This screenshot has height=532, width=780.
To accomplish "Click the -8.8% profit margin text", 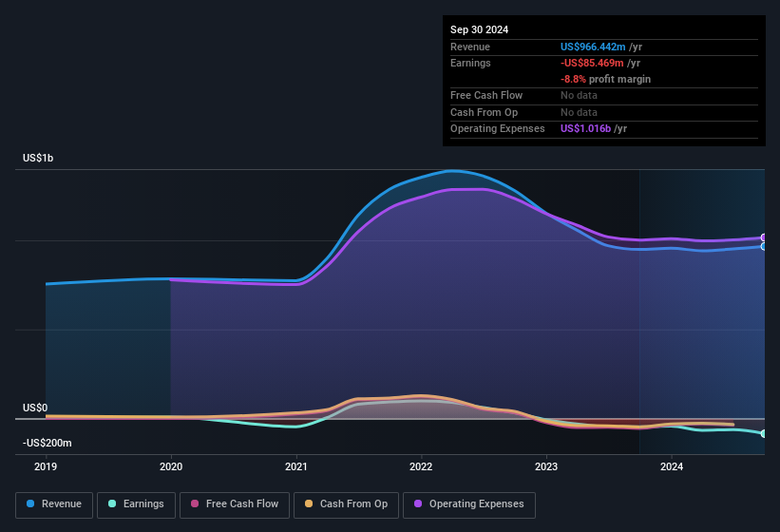I will click(x=605, y=80).
